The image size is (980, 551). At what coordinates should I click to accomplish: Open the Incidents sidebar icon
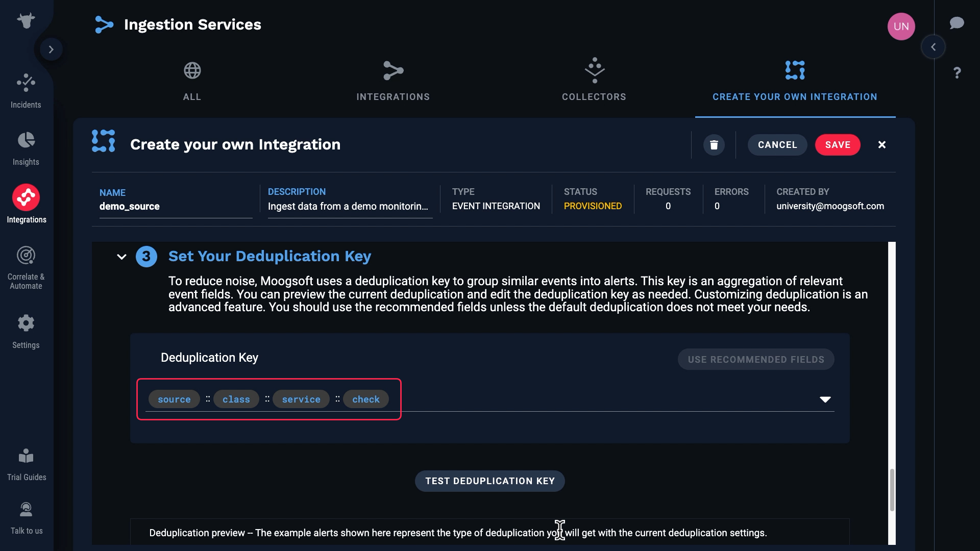[x=26, y=83]
